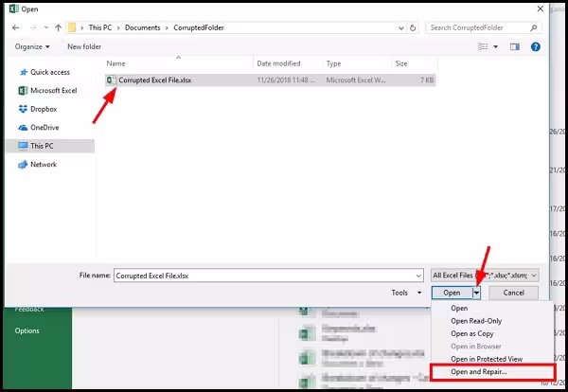Open Network in sidebar

(38, 165)
